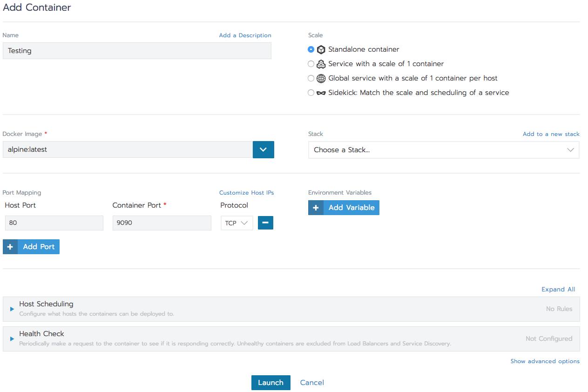588x392 pixels.
Task: Click the service stacked cubes icon
Action: (321, 64)
